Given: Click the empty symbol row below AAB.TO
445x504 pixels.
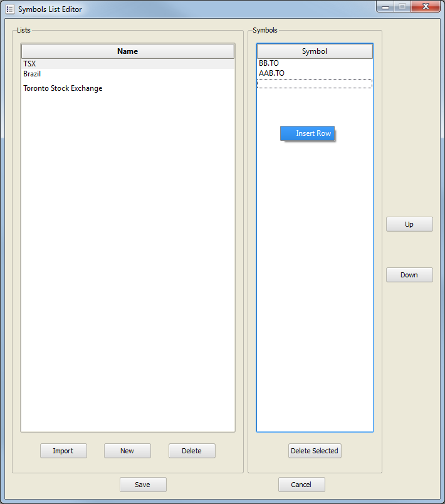Looking at the screenshot, I should click(x=315, y=84).
